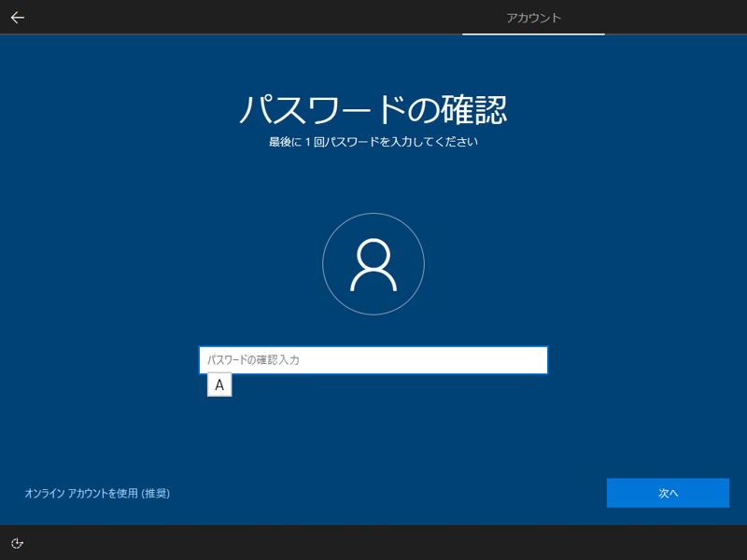The image size is (747, 560).
Task: Click the IME input mode indicator 'A'
Action: click(219, 385)
